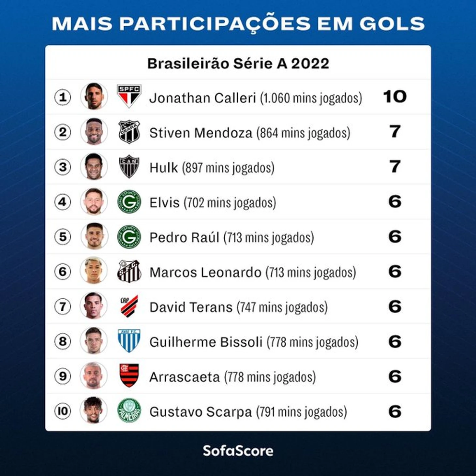Click the Brasileirão Série A 2022 heading
The height and width of the screenshot is (476, 476).
point(238,64)
